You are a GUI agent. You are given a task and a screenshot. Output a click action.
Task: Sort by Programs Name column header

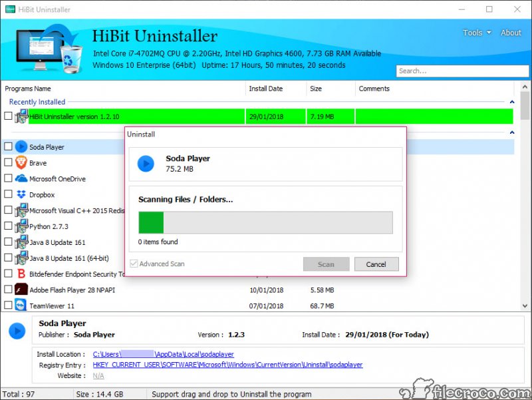coord(124,89)
